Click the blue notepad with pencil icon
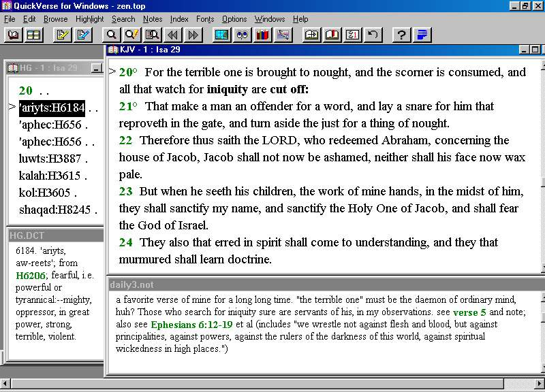The width and height of the screenshot is (545, 392). pos(83,35)
